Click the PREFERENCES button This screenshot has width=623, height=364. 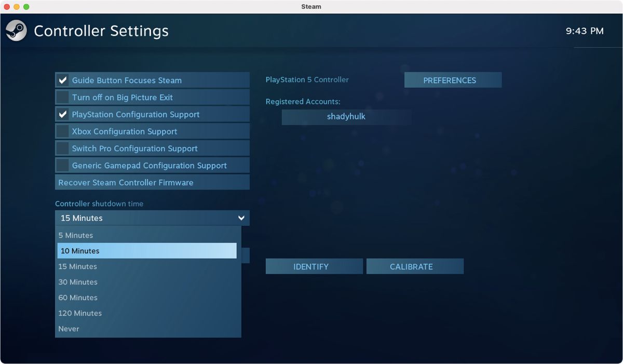click(453, 80)
